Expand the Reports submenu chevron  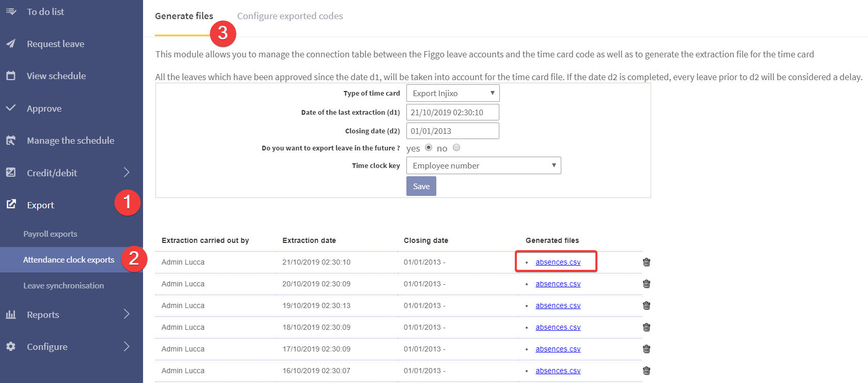click(127, 314)
